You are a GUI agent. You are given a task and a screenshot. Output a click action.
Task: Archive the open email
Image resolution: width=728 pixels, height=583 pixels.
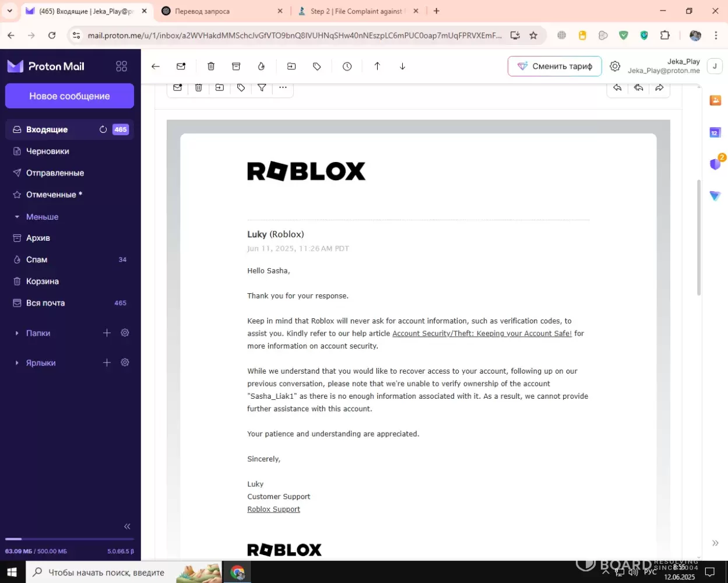pyautogui.click(x=236, y=66)
